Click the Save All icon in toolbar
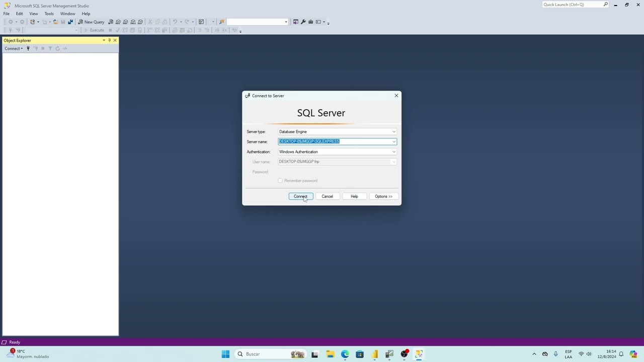Viewport: 644px width, 362px height. point(70,22)
